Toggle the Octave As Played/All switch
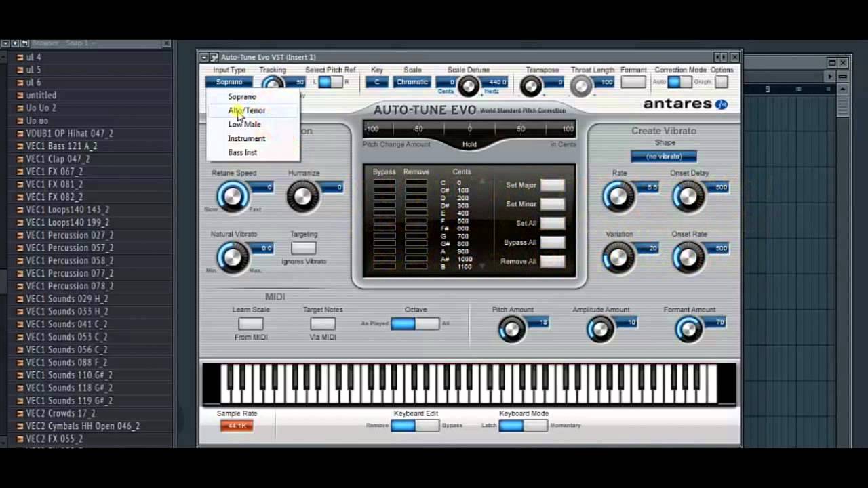 point(415,324)
